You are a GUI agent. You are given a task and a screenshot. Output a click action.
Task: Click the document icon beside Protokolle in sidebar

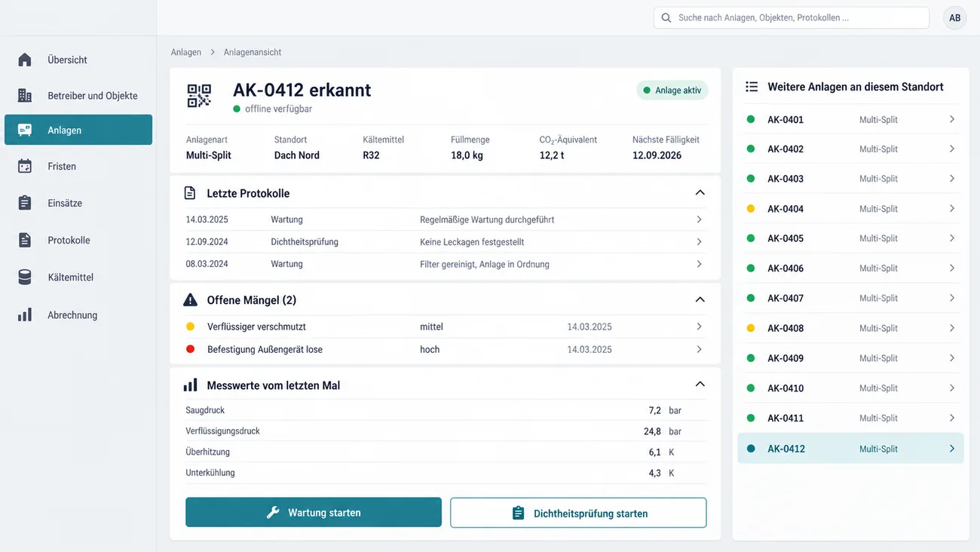point(25,240)
